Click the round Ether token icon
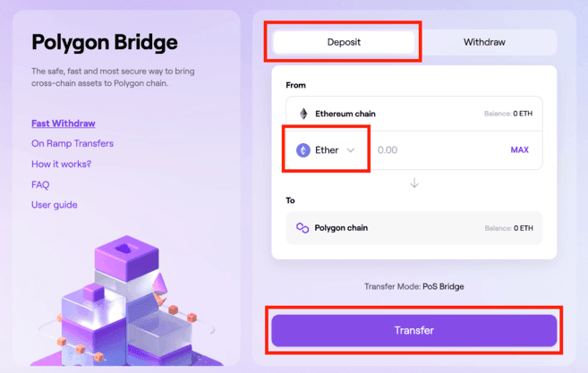The height and width of the screenshot is (373, 588). point(303,150)
